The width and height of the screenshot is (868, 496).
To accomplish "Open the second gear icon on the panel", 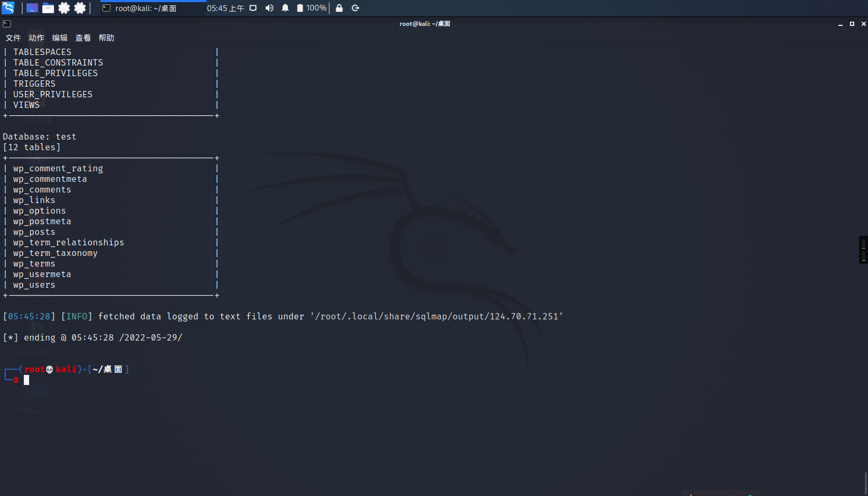I will [79, 7].
